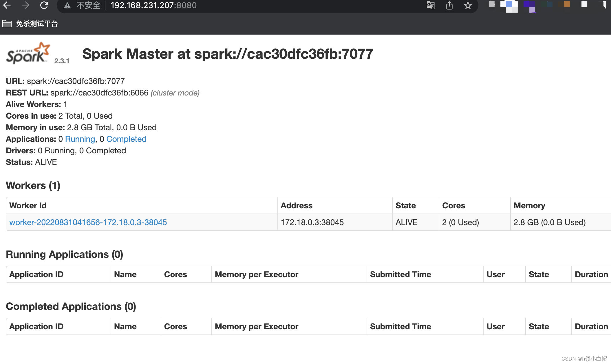Open the translate page icon
611x364 pixels.
[431, 5]
